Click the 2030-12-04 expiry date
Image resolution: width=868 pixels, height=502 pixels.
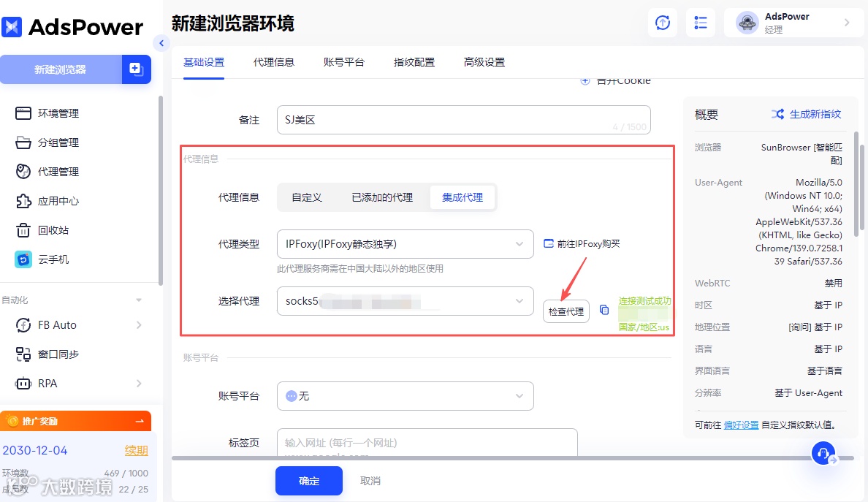click(35, 451)
